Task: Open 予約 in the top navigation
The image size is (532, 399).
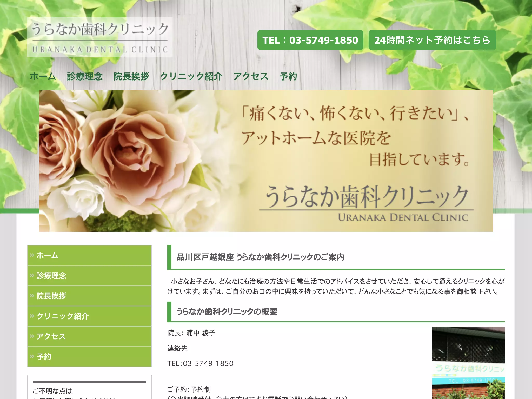Action: pos(288,76)
